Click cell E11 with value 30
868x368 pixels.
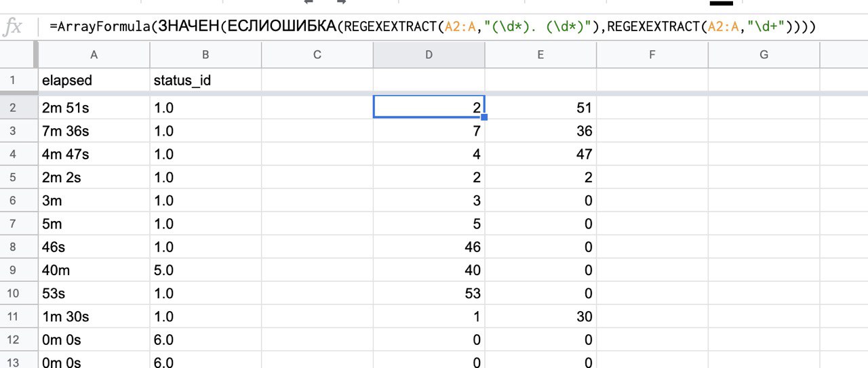coord(540,316)
